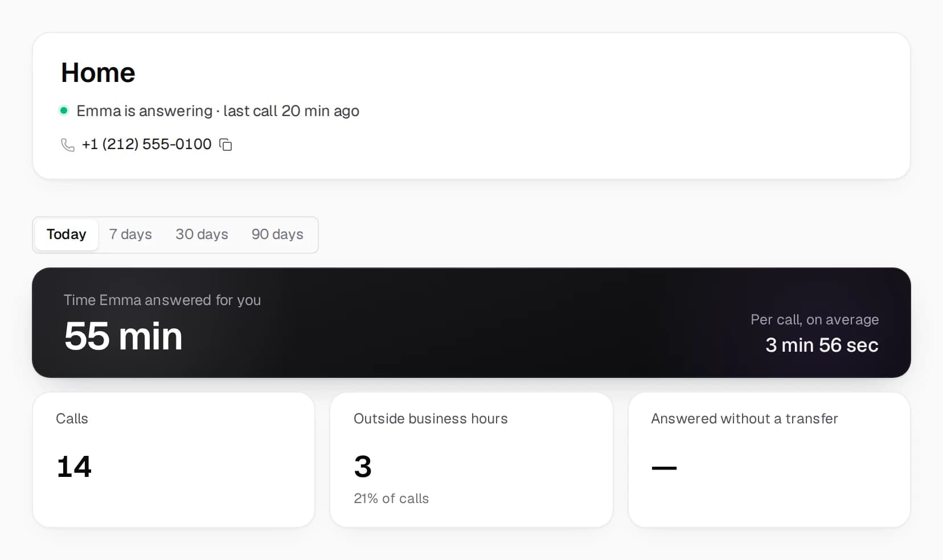The image size is (943, 560).
Task: Click the 'Outside business hours' label
Action: [x=430, y=419]
